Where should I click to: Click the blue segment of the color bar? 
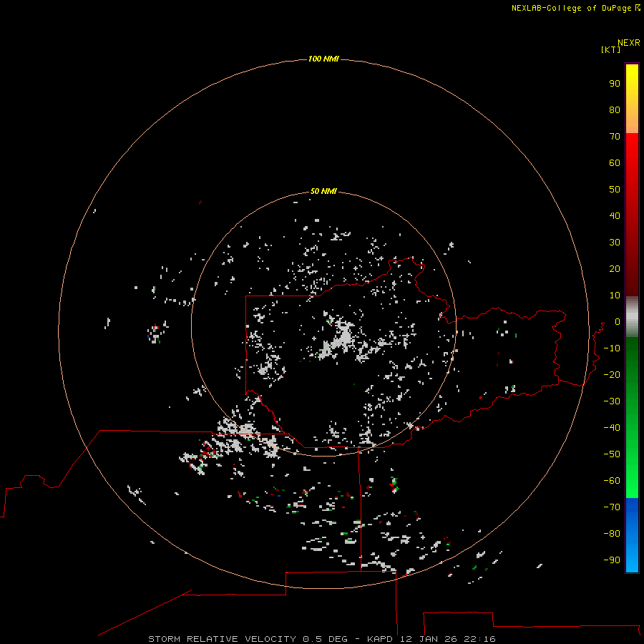pyautogui.click(x=632, y=535)
